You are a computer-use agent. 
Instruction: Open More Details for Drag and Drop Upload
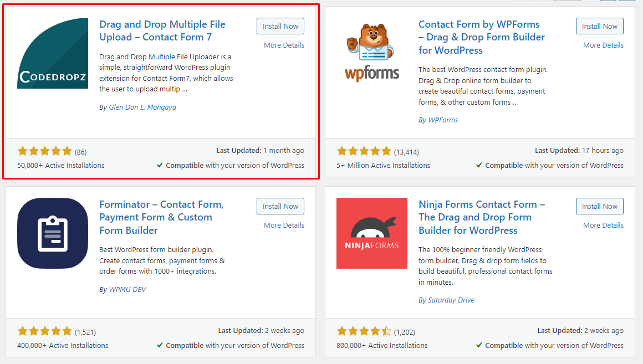[284, 45]
